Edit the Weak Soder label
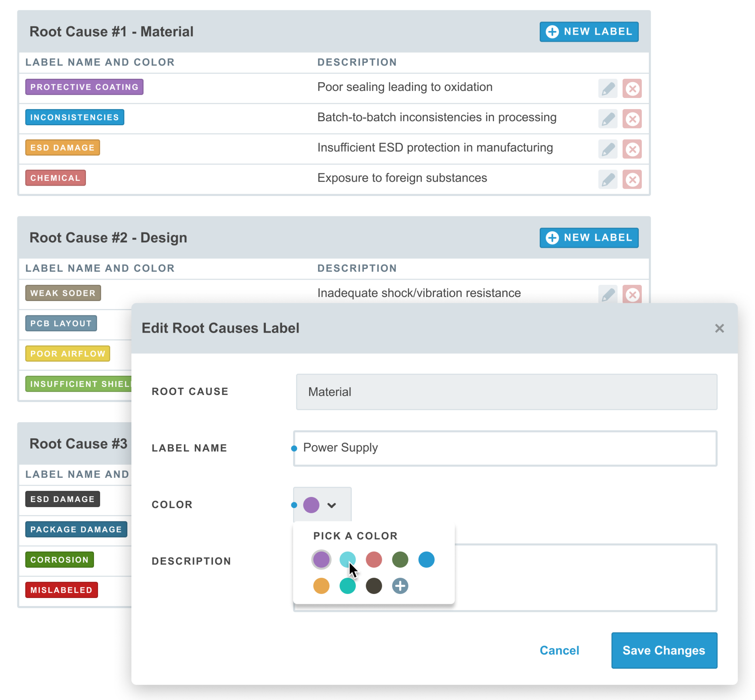Image resolution: width=755 pixels, height=700 pixels. [x=608, y=294]
